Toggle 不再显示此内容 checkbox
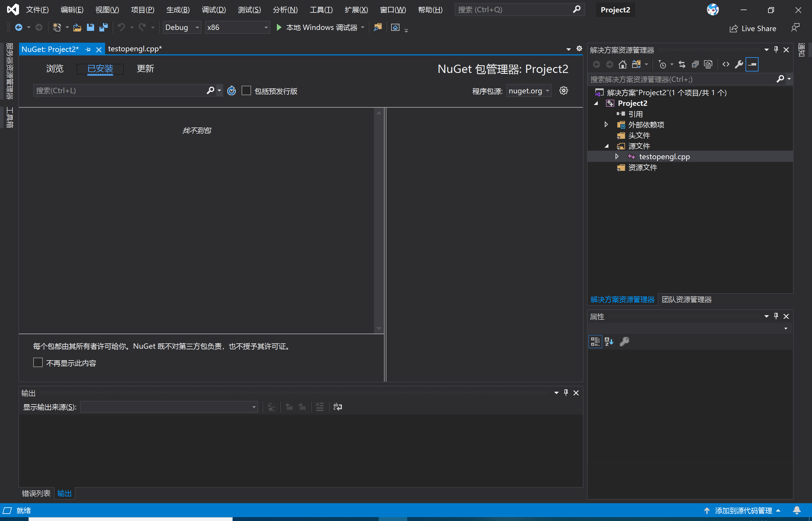 pyautogui.click(x=37, y=363)
